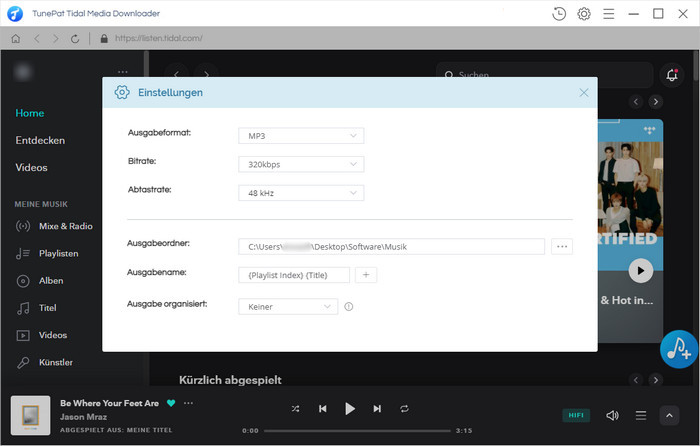Expand now playing view chevron
700x446 pixels.
(669, 416)
